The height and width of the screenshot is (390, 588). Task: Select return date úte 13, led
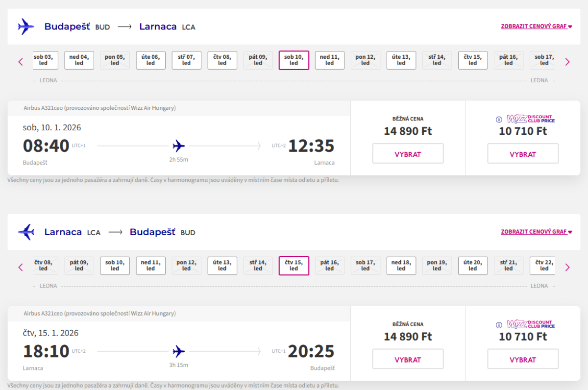tap(222, 266)
